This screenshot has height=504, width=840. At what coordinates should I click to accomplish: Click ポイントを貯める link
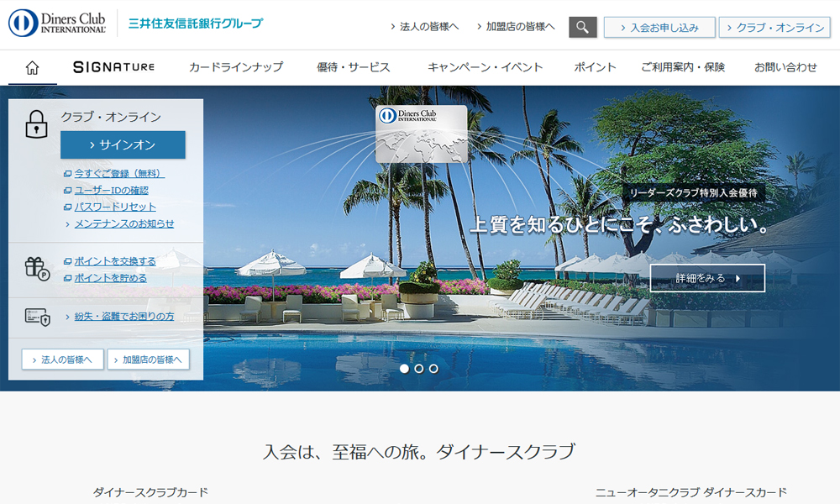click(x=110, y=278)
